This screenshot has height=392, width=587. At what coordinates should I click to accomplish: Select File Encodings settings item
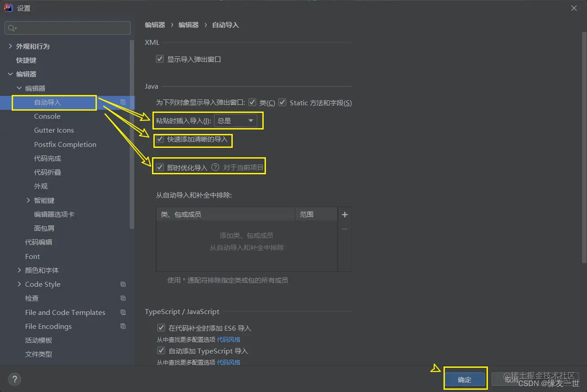pyautogui.click(x=48, y=326)
